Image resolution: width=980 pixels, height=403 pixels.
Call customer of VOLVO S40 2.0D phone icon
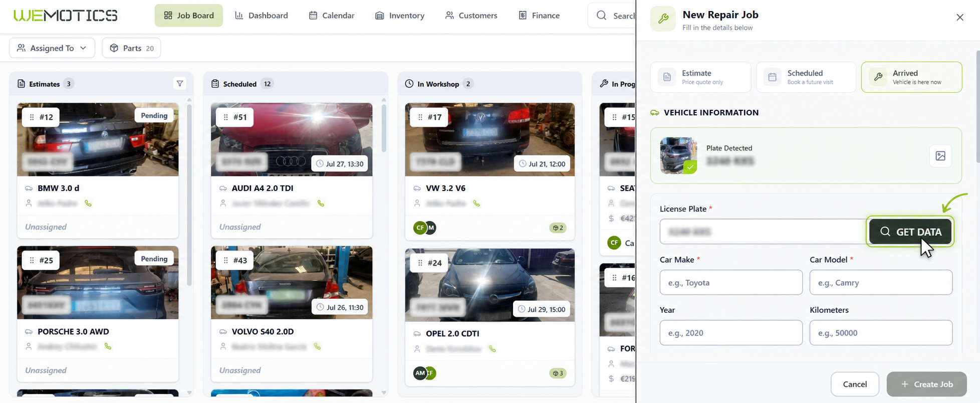[317, 346]
